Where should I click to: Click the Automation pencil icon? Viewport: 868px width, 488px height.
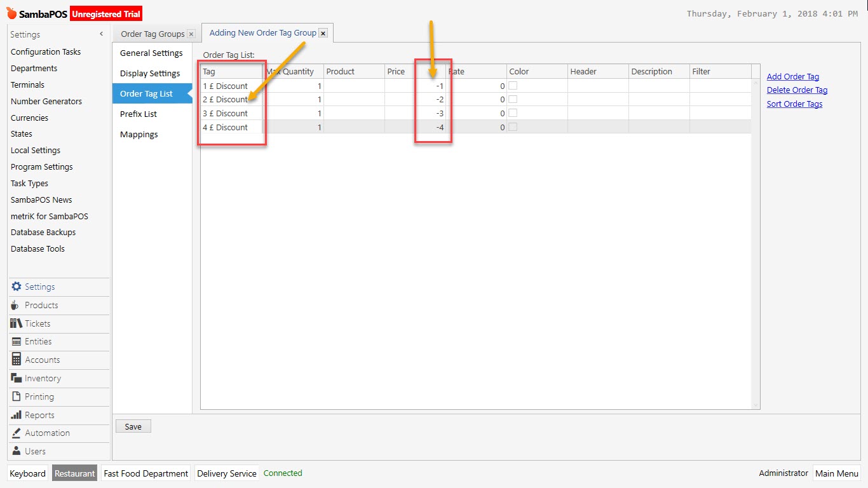click(15, 433)
